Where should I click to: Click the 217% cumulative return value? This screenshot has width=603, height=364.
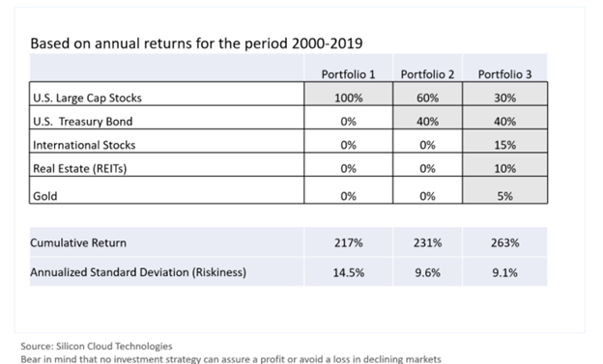[x=349, y=243]
